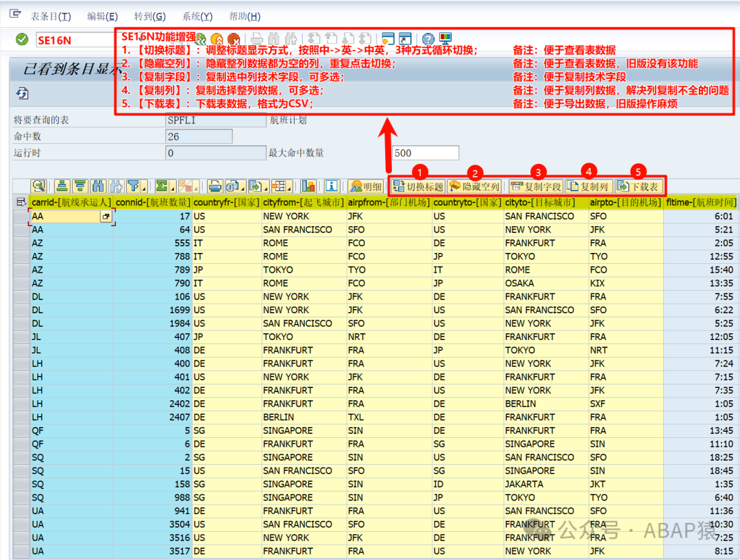Viewport: 740px width, 560px height.
Task: Click the Find binoculars icon in ALV toolbar
Action: pos(98,186)
